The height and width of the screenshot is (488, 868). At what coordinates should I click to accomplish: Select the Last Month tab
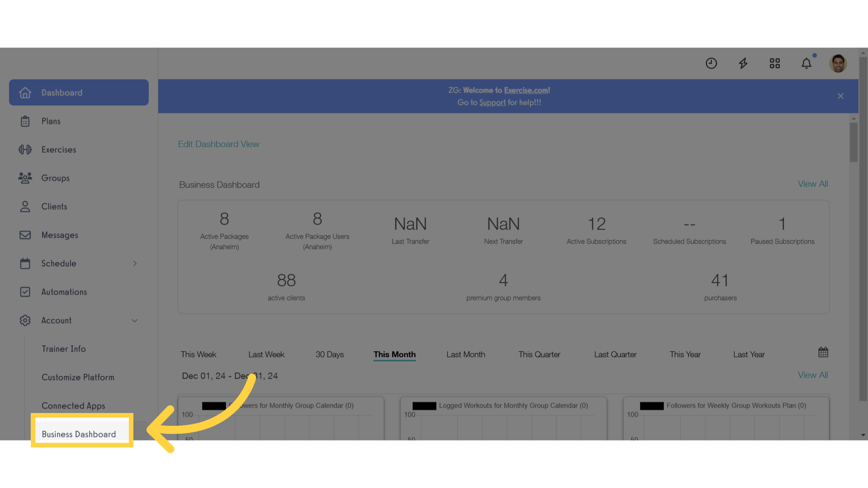point(466,354)
